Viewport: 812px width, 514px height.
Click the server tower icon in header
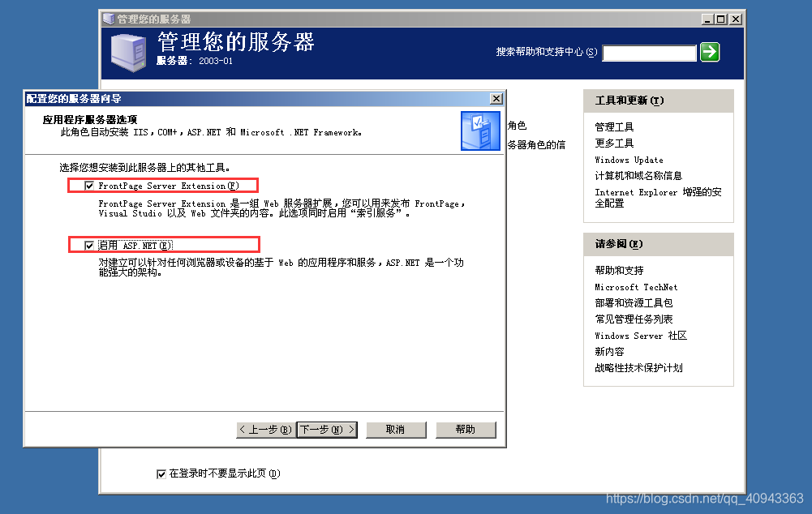[x=128, y=52]
